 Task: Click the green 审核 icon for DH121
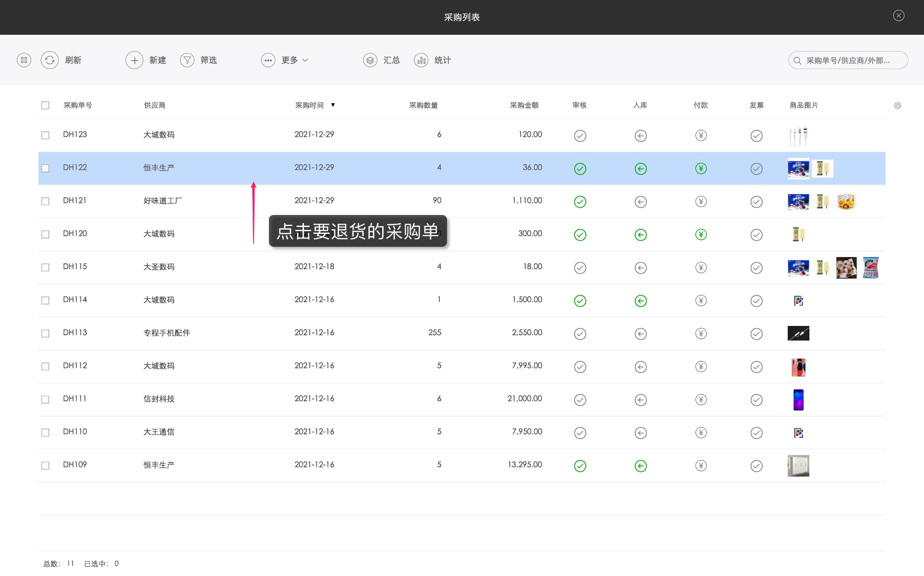click(580, 202)
